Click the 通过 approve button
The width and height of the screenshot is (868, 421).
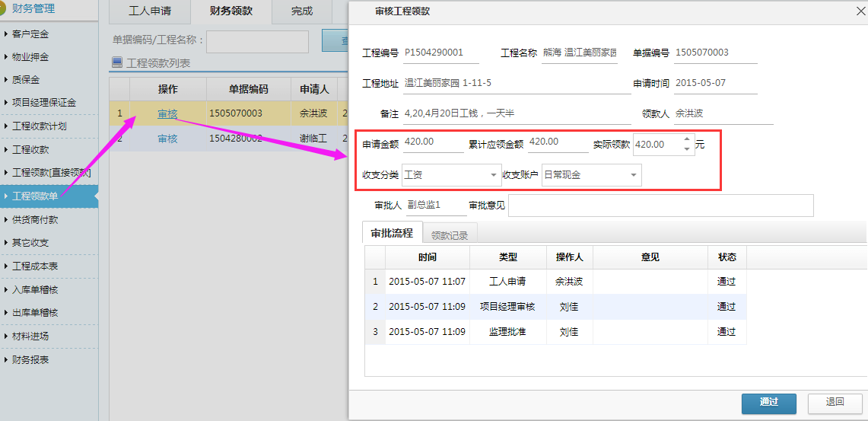769,403
